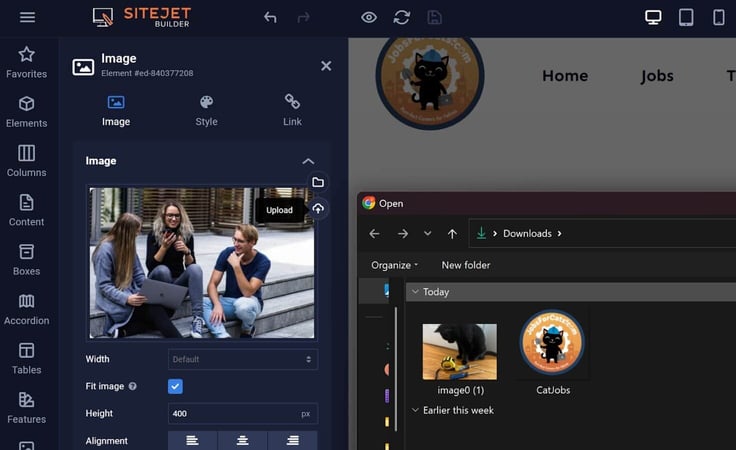This screenshot has width=736, height=450.
Task: Select the Link tab
Action: (x=292, y=111)
